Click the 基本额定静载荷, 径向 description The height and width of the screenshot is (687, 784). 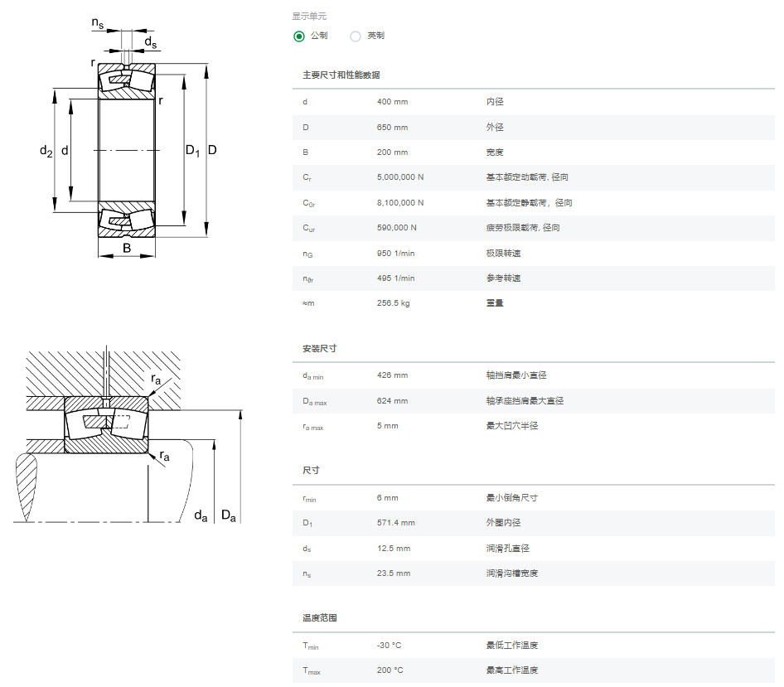coord(529,203)
